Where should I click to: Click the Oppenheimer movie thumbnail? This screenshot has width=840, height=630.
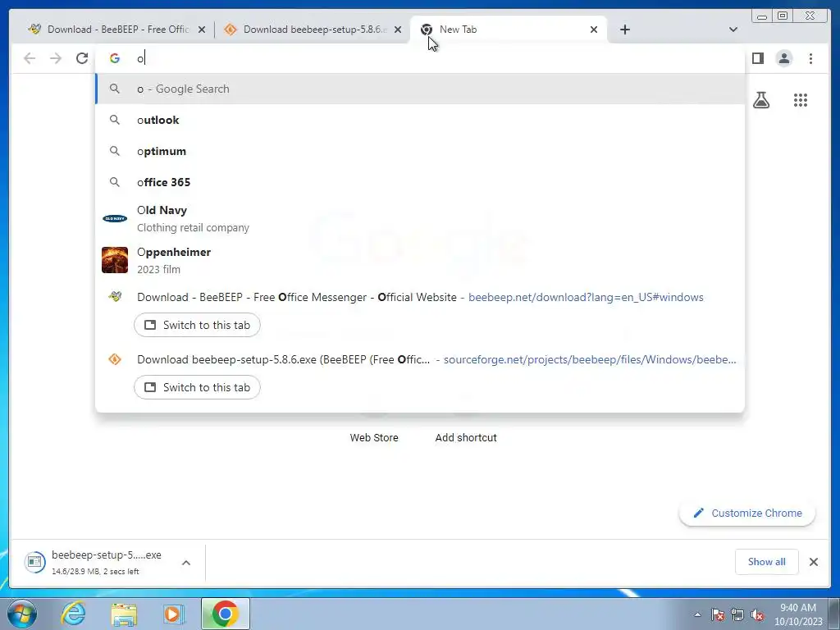[115, 260]
